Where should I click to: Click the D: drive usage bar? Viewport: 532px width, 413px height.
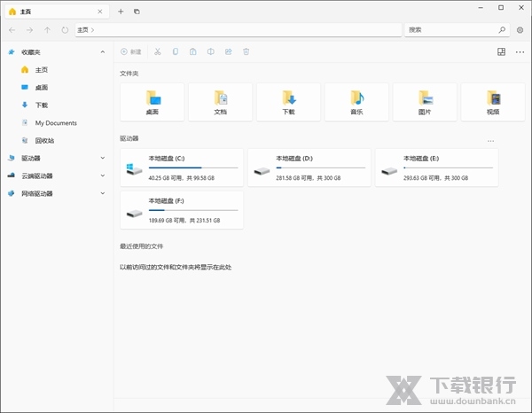tap(321, 168)
